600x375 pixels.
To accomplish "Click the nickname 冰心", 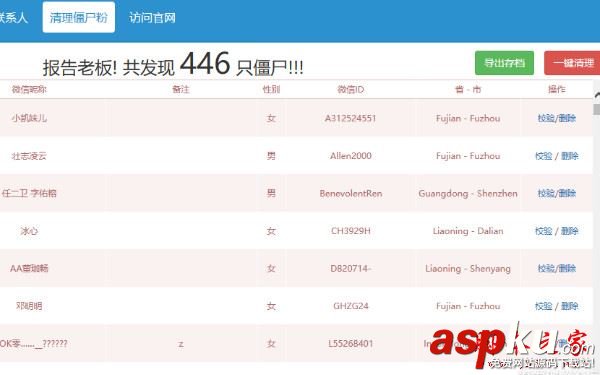I will point(29,231).
